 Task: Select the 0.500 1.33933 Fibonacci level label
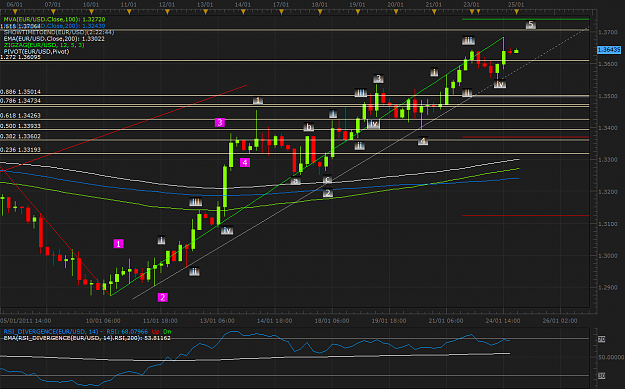point(20,126)
